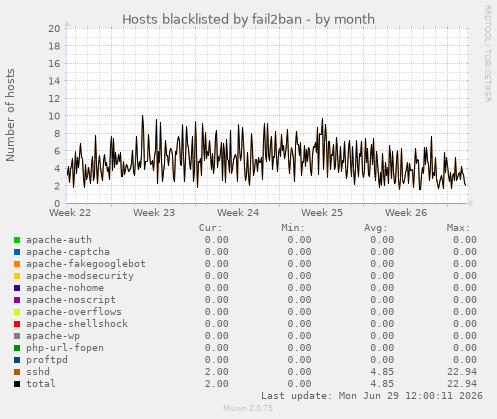Select the proftpd legend label
This screenshot has height=419, width=497.
point(47,360)
